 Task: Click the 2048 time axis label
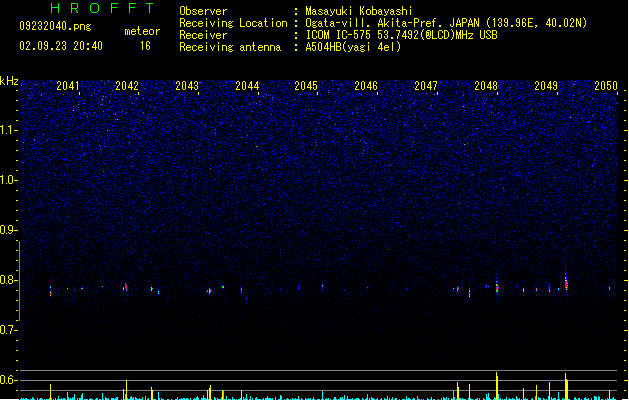click(486, 86)
